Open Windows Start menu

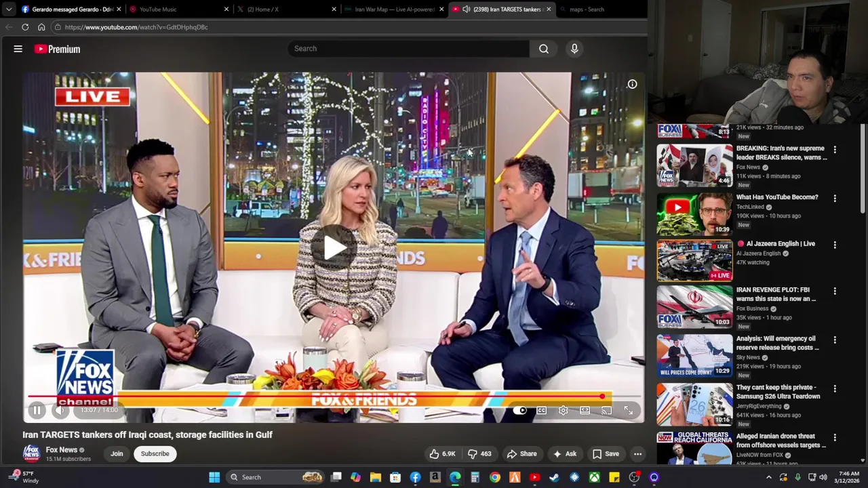pyautogui.click(x=214, y=477)
